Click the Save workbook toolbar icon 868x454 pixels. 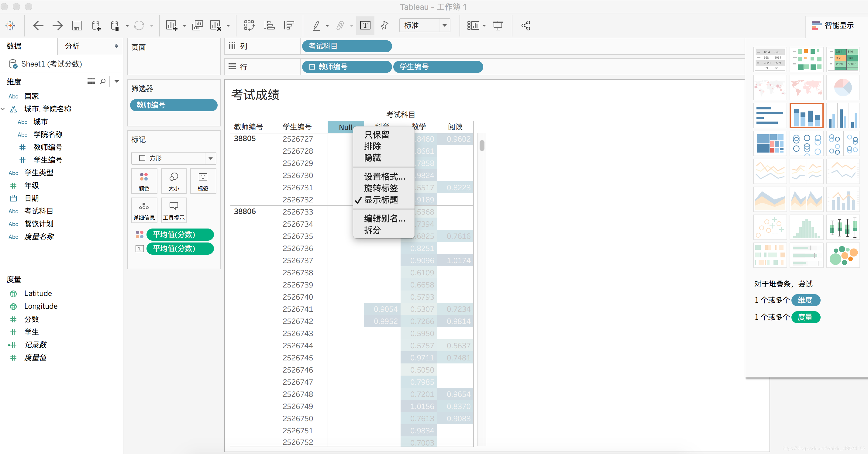77,26
